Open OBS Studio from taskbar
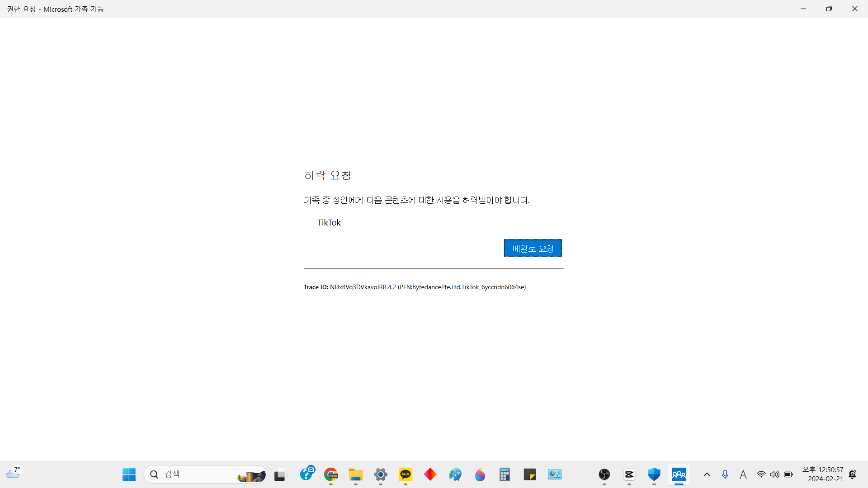Image resolution: width=868 pixels, height=488 pixels. pyautogui.click(x=604, y=474)
